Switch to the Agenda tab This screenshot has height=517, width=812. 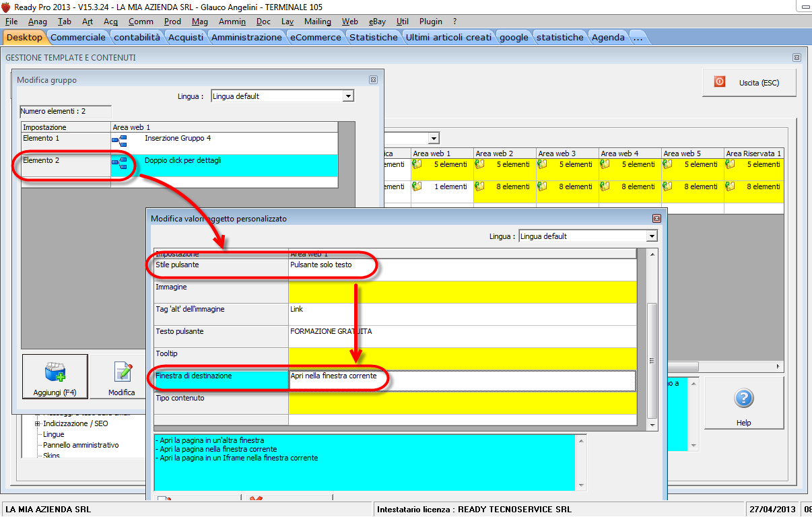click(x=608, y=37)
